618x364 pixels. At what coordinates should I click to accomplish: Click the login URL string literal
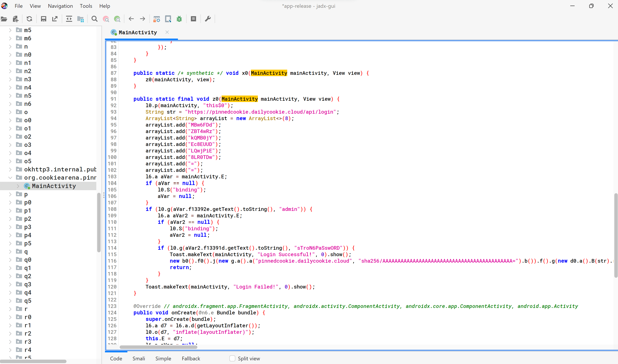point(260,112)
